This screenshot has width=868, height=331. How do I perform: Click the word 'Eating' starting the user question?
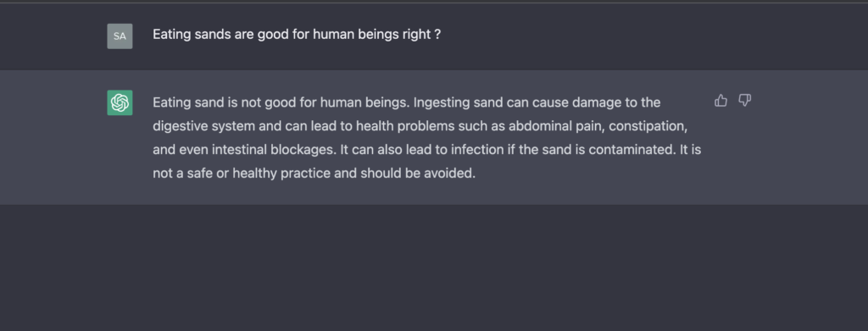pyautogui.click(x=171, y=34)
